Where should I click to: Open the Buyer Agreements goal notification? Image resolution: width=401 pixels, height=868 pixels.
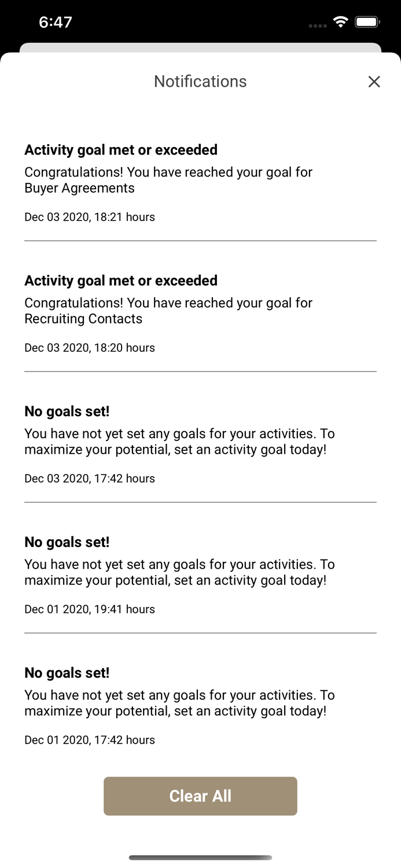pos(168,180)
